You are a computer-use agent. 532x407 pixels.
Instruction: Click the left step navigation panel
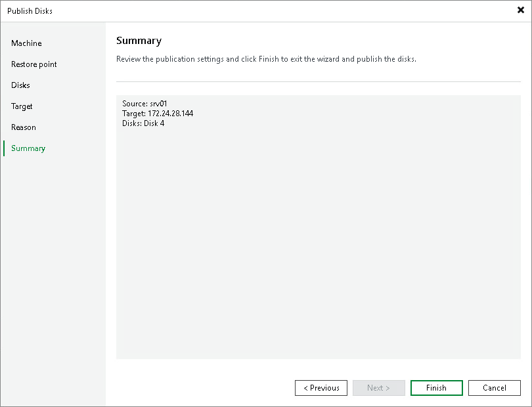click(53, 263)
